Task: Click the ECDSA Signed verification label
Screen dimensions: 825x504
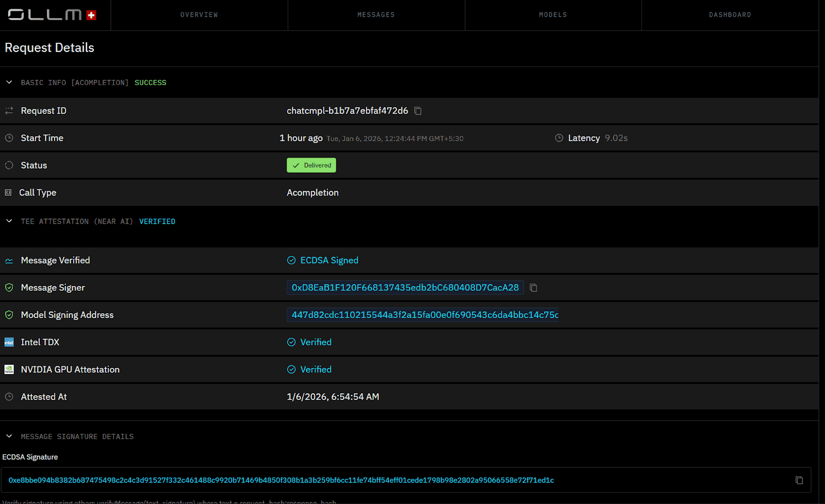Action: [x=328, y=260]
